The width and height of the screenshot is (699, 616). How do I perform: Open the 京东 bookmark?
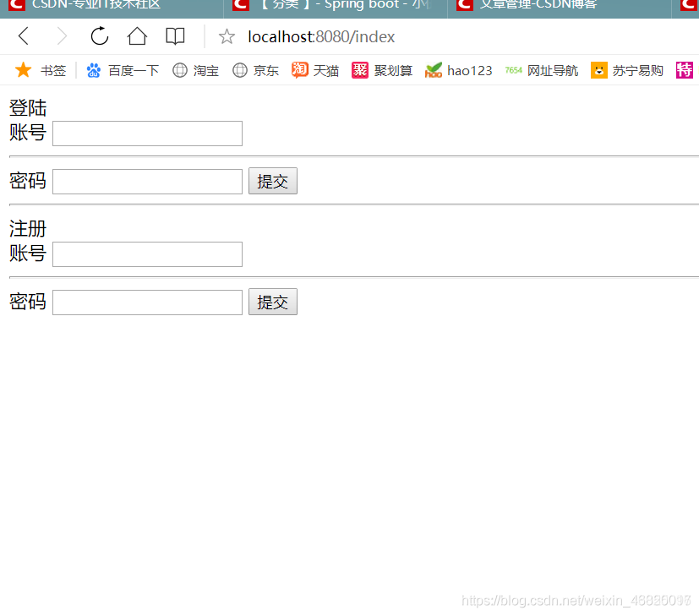(256, 70)
